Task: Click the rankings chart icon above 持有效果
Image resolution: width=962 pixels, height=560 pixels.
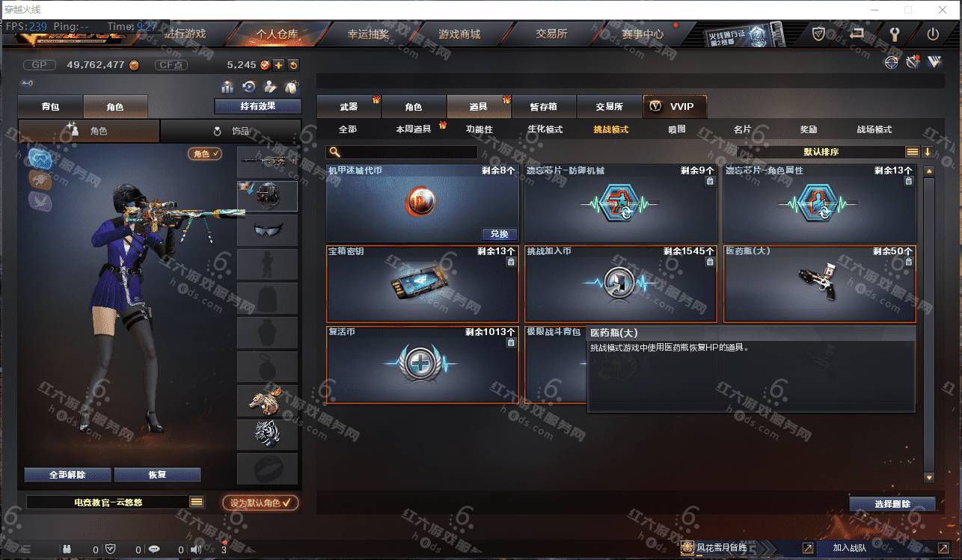Action: point(227,87)
